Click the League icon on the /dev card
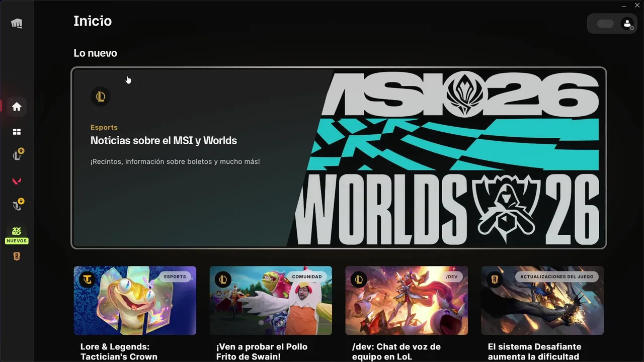 point(359,280)
